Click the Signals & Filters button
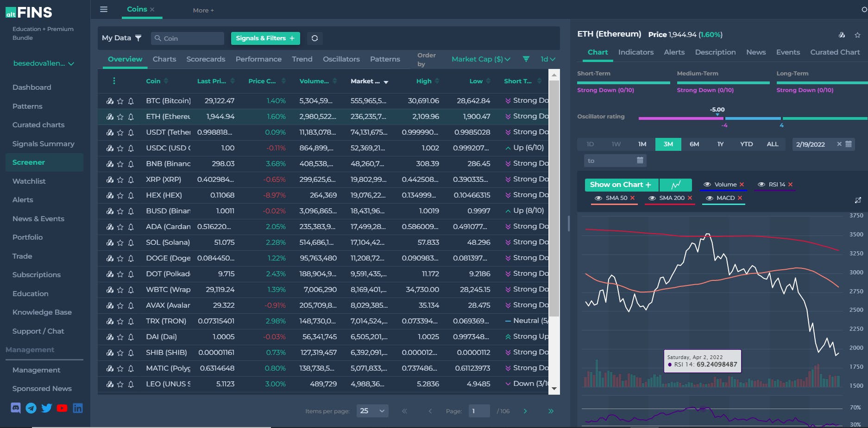 (265, 38)
